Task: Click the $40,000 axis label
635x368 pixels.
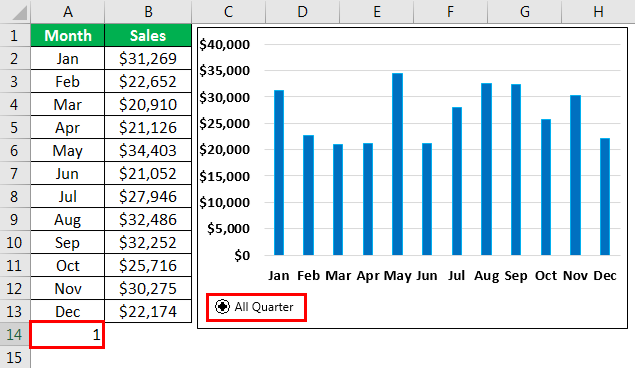Action: 224,44
